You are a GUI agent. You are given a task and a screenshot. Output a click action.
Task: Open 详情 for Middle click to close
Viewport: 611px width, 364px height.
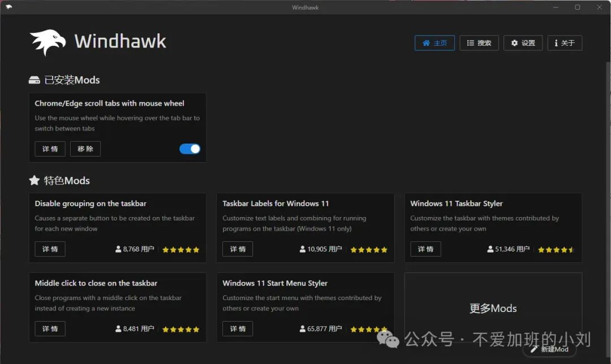click(x=50, y=328)
